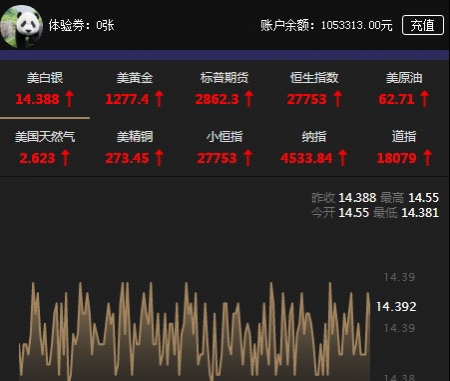Select the 美国天然气 tab

(x=45, y=148)
